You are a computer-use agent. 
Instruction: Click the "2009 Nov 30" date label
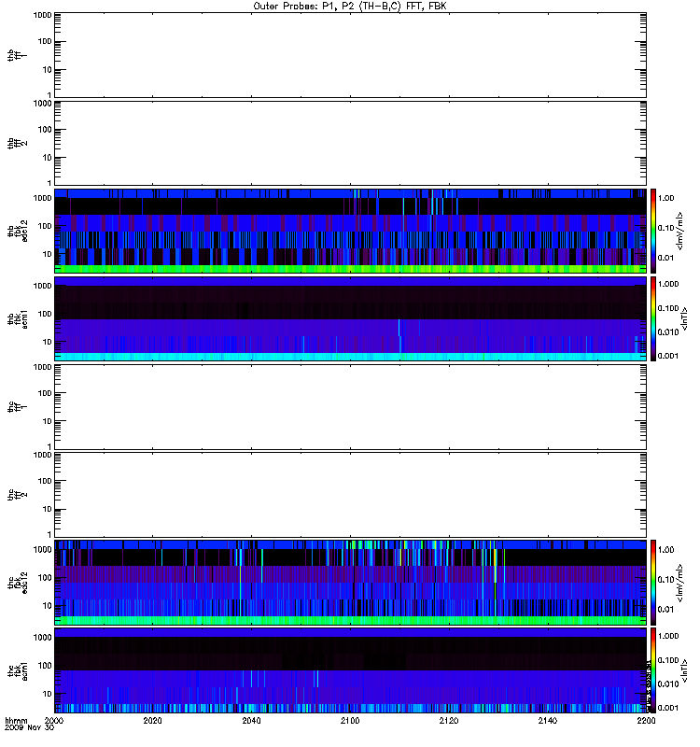29,728
